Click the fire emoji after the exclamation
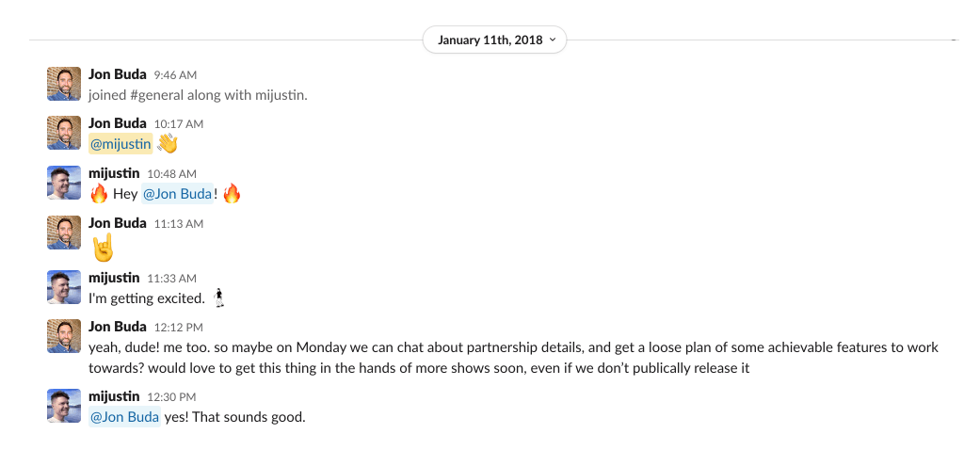The image size is (980, 466). tap(232, 194)
